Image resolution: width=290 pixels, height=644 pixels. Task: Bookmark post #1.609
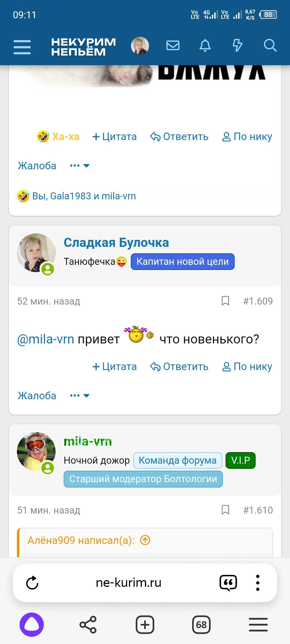pyautogui.click(x=225, y=301)
